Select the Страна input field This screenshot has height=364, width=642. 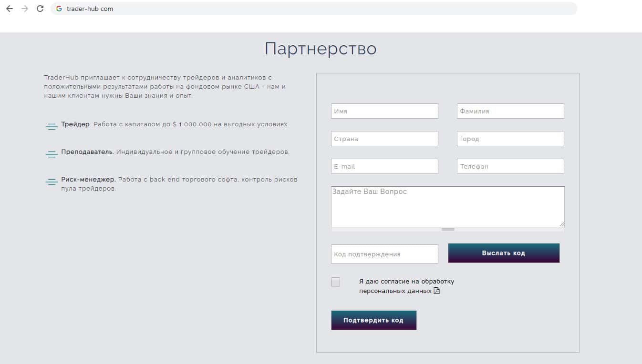pyautogui.click(x=384, y=139)
